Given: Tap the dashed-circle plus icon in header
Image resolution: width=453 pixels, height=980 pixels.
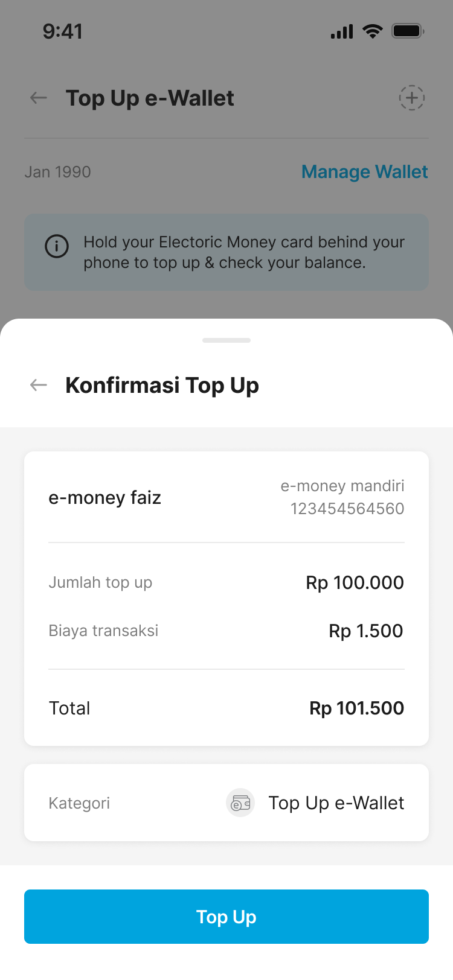Looking at the screenshot, I should pyautogui.click(x=411, y=98).
